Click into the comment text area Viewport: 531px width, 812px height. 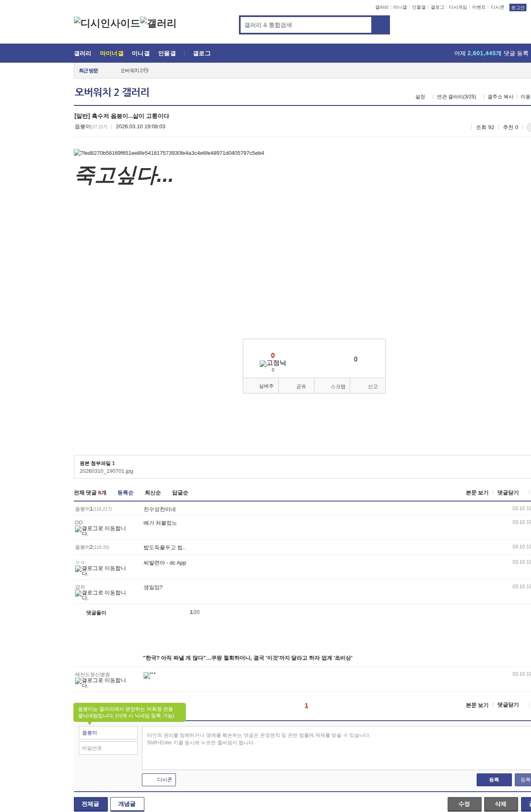click(x=336, y=748)
